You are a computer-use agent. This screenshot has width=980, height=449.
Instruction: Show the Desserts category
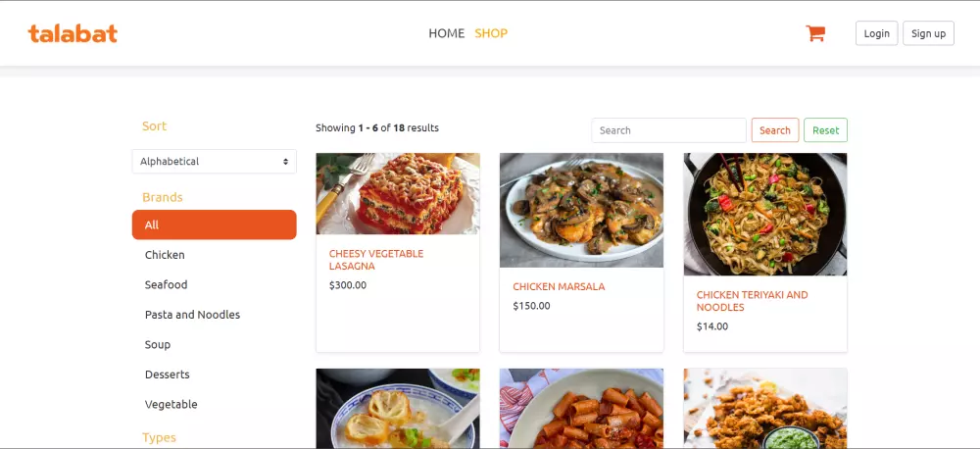point(167,374)
